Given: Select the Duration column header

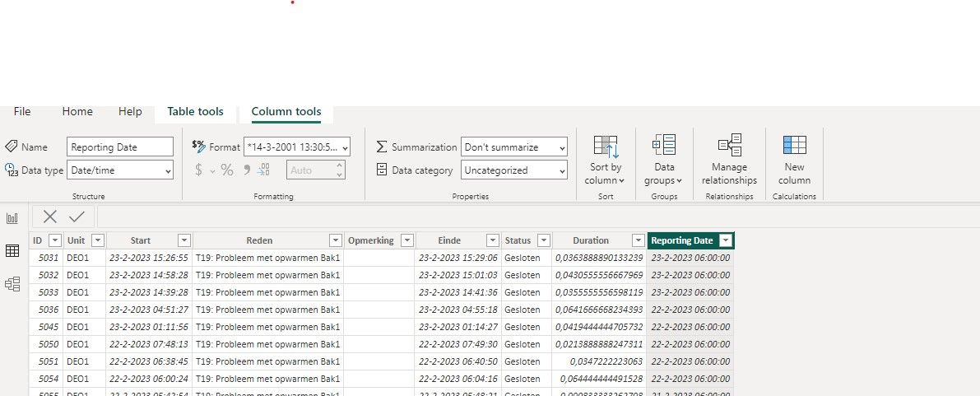Looking at the screenshot, I should coord(591,240).
